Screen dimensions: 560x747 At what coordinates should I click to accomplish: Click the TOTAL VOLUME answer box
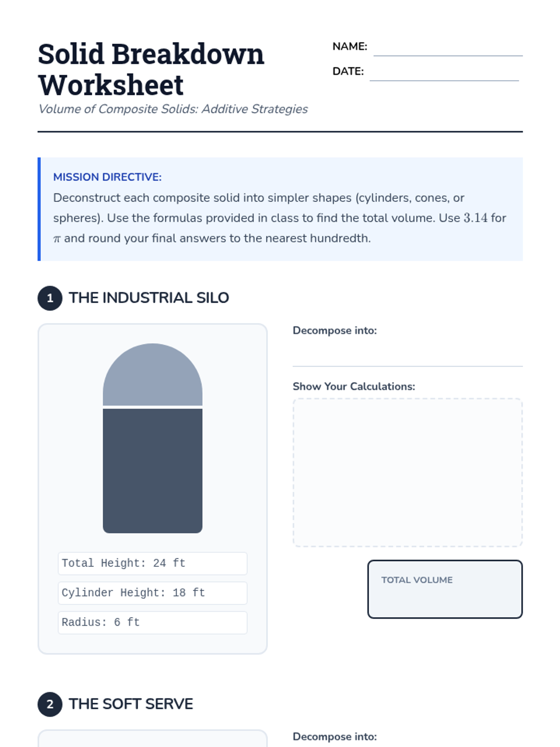point(445,589)
